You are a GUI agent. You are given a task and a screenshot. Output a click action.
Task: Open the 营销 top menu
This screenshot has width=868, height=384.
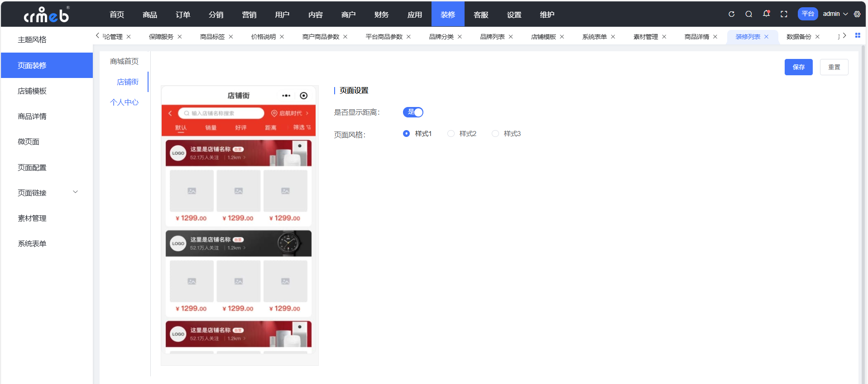click(249, 15)
